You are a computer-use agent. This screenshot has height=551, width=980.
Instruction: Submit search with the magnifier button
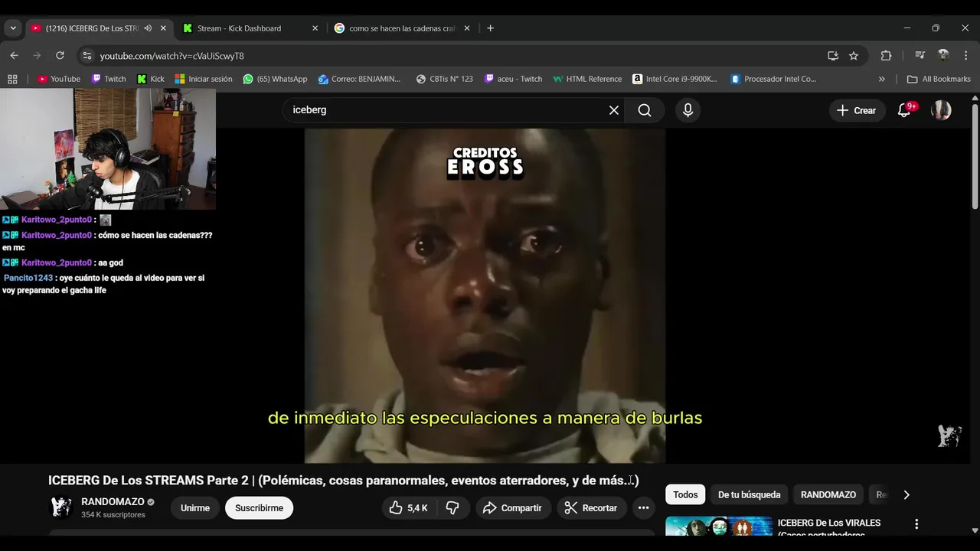pyautogui.click(x=645, y=110)
